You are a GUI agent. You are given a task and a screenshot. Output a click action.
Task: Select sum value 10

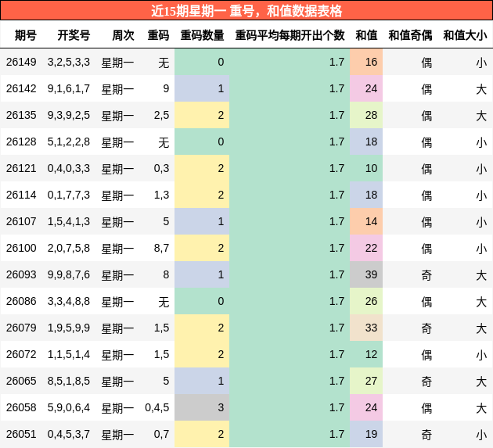coord(371,168)
